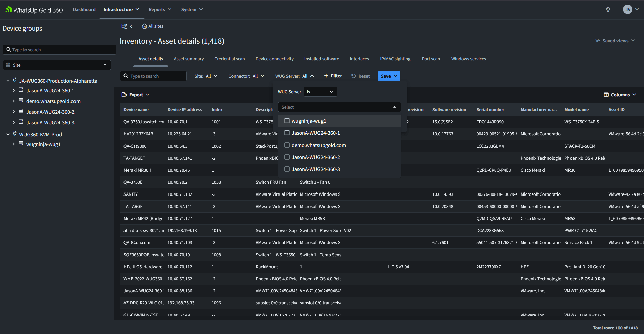The width and height of the screenshot is (644, 334).
Task: Open the JA user avatar menu
Action: (631, 9)
